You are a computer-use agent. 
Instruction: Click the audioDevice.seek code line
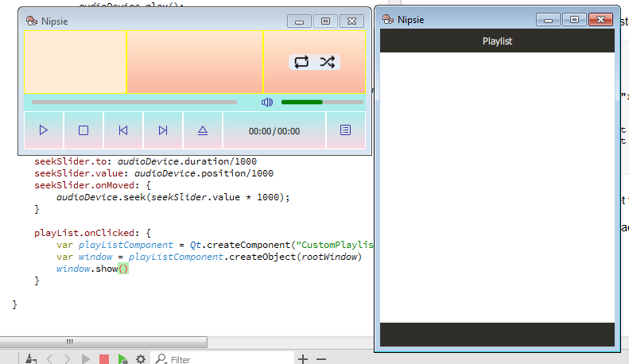pos(173,197)
